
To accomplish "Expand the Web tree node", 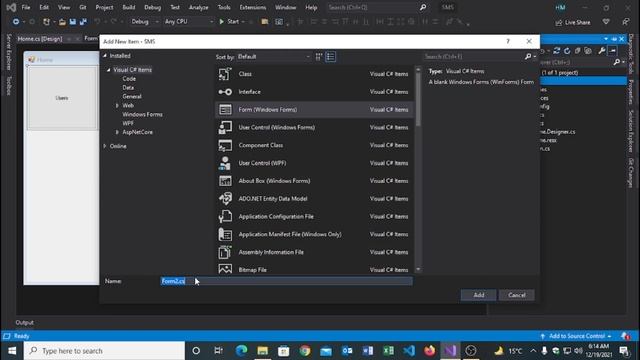I will [117, 105].
